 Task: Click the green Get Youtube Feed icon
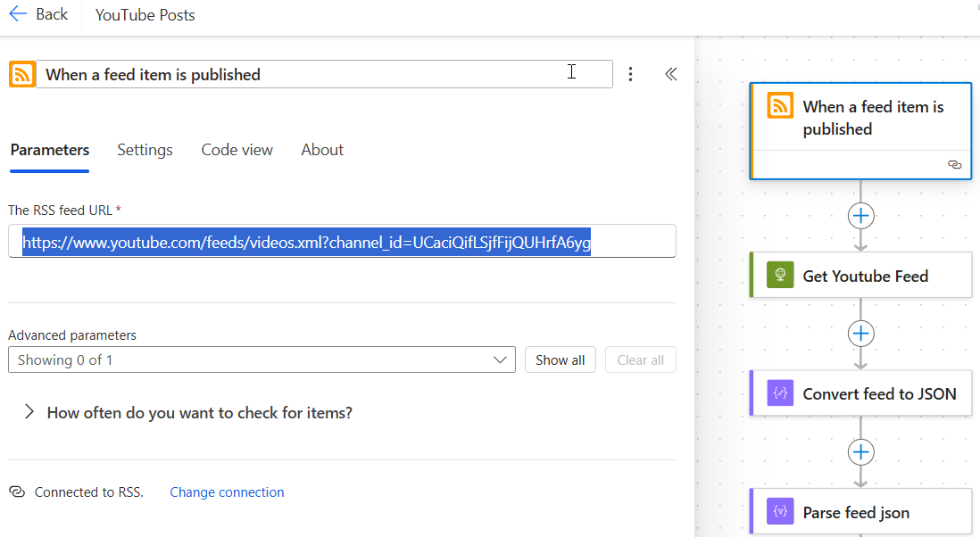780,275
